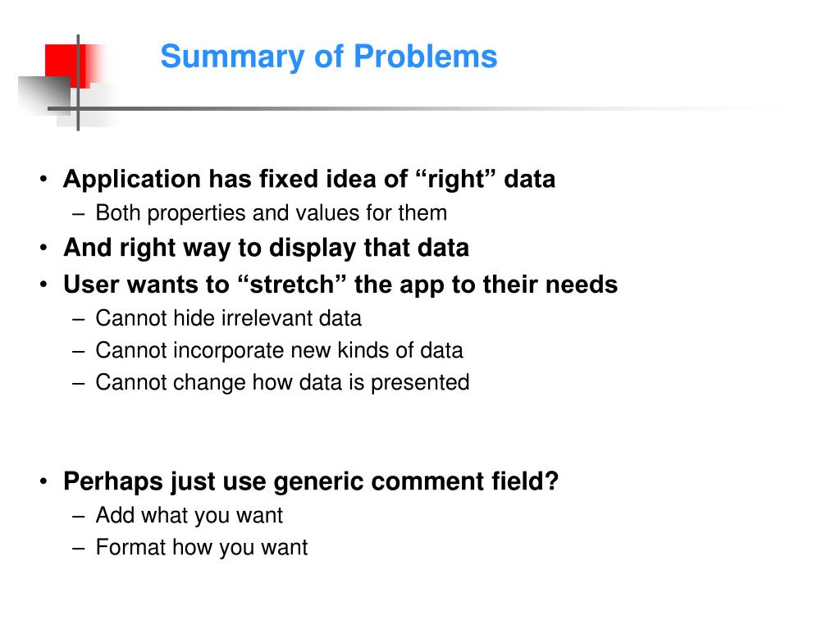
Task: Click 'Cannot change how data is presented'
Action: (282, 382)
